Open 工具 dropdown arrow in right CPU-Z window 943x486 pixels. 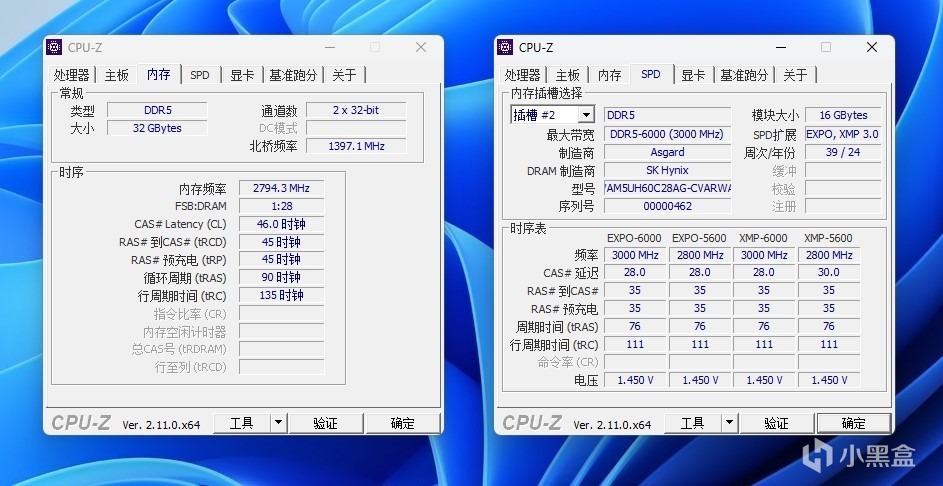(x=730, y=423)
